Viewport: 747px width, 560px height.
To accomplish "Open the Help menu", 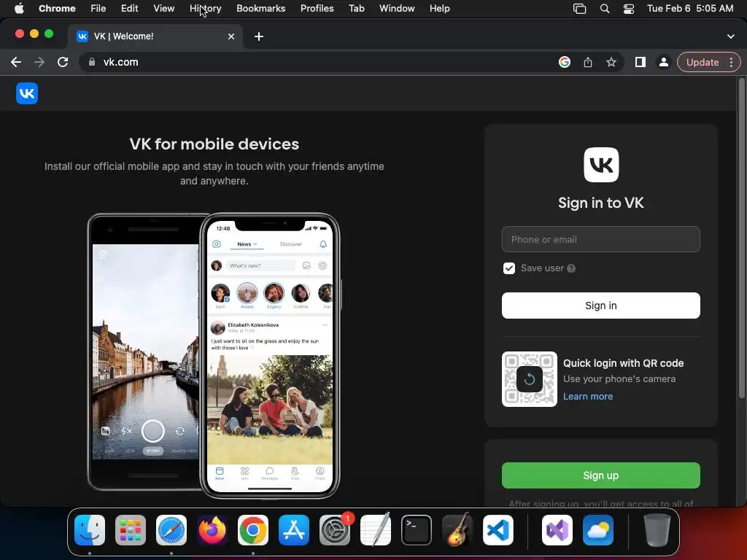I will point(439,9).
